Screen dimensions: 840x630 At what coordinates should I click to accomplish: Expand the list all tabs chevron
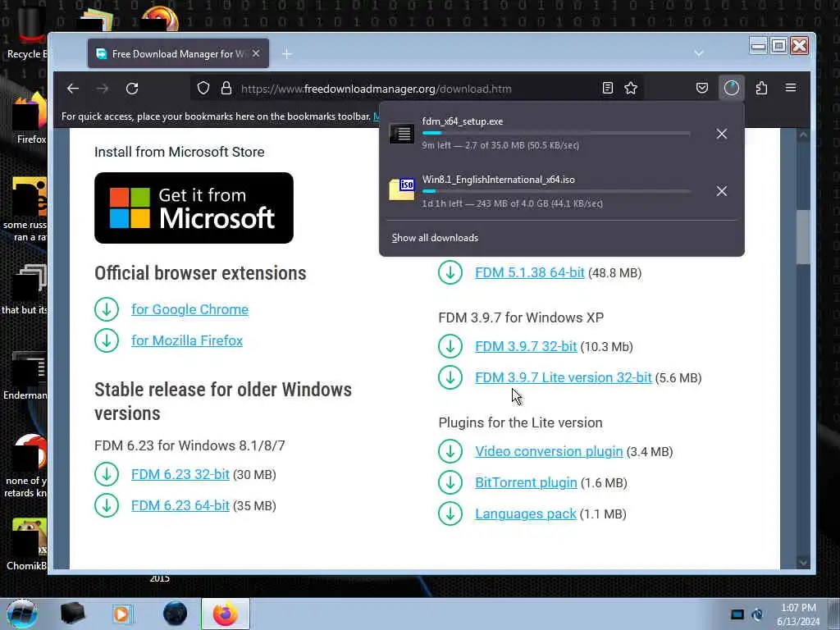pos(698,53)
